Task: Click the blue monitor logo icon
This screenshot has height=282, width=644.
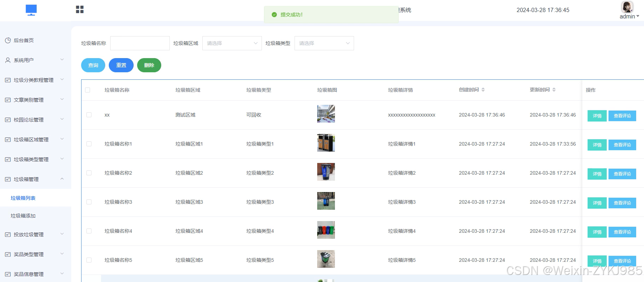Action: [31, 10]
